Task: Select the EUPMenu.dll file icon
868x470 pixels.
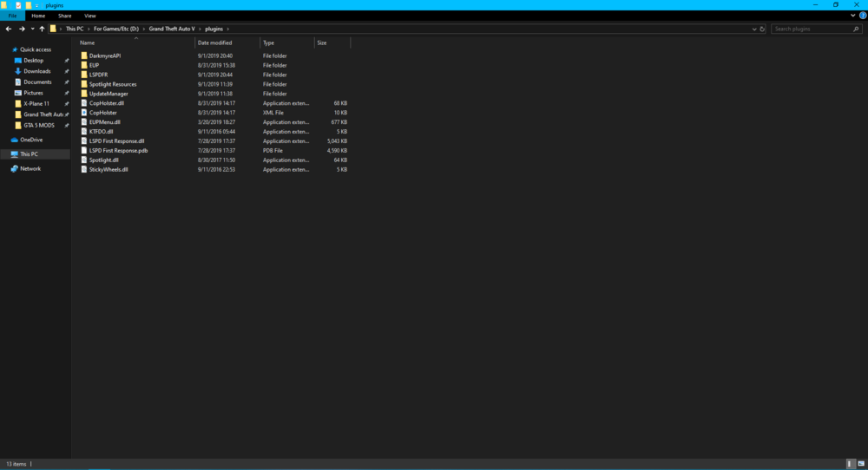Action: (x=84, y=122)
